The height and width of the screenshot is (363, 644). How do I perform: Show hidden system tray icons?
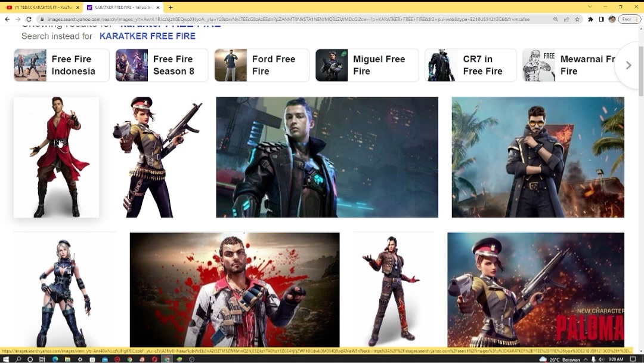[586, 359]
